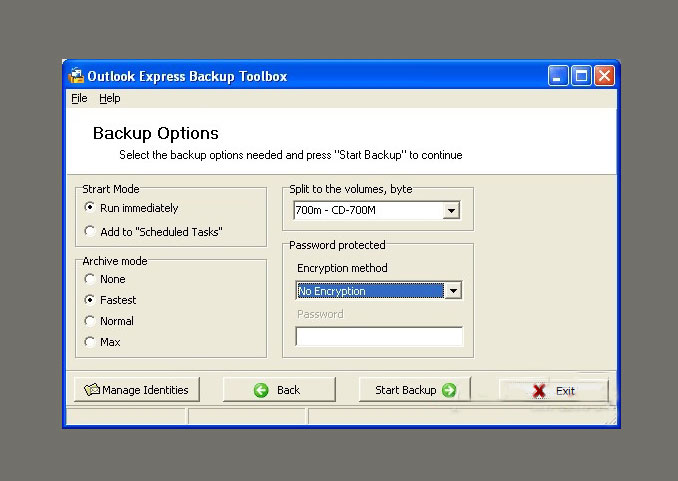The image size is (678, 481).
Task: Click the Outlook Express Backup Toolbox title icon
Action: [x=76, y=76]
